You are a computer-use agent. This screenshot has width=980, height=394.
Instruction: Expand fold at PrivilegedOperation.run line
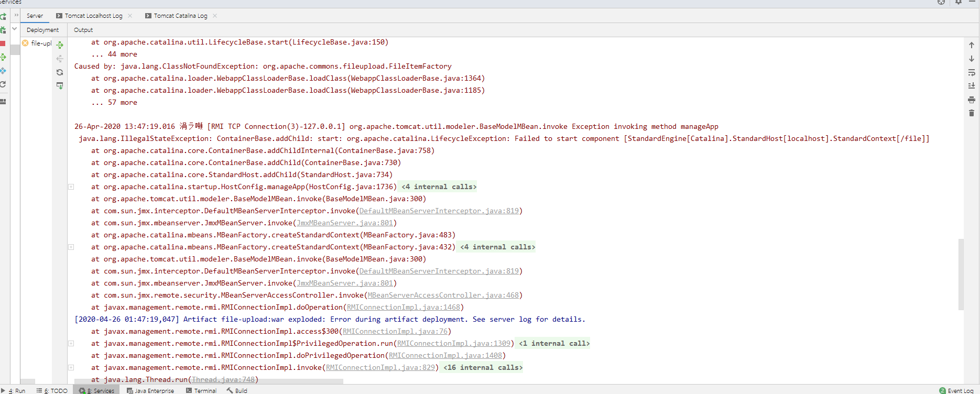pyautogui.click(x=71, y=343)
